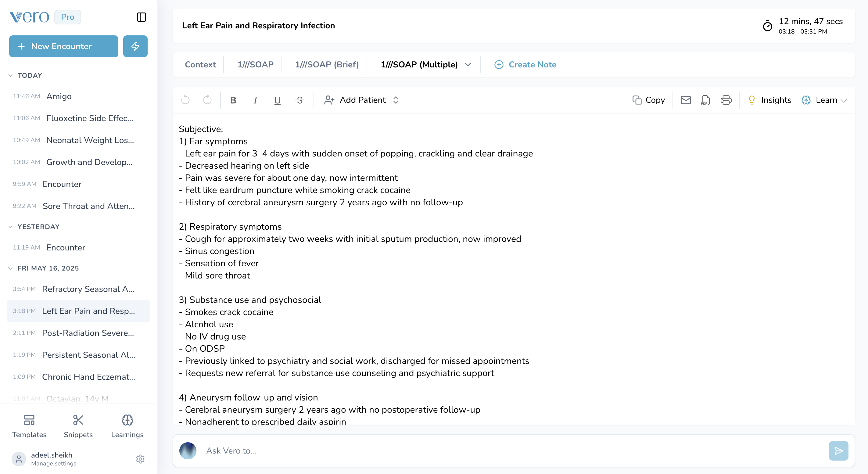This screenshot has width=868, height=474.
Task: Toggle bold formatting
Action: tap(233, 100)
